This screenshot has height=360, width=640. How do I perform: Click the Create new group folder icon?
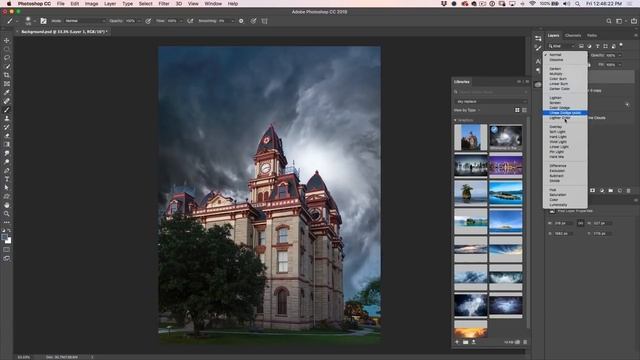(x=611, y=191)
